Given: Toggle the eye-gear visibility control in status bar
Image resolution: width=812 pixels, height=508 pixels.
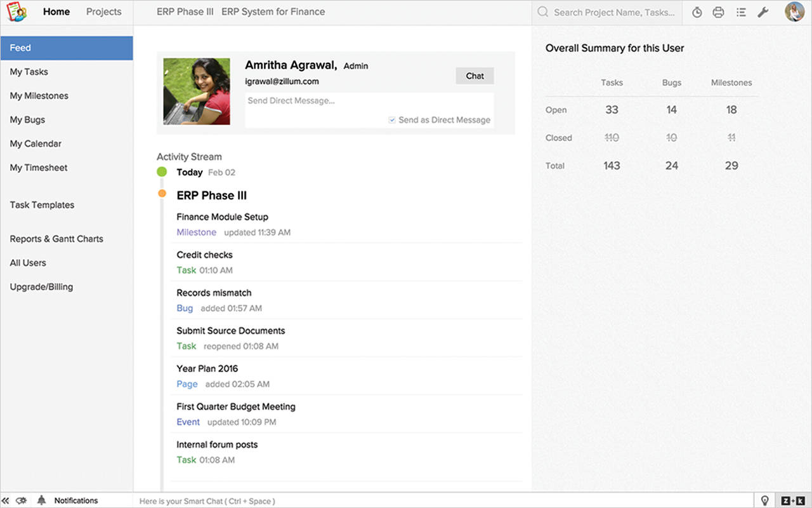Looking at the screenshot, I should tap(22, 500).
